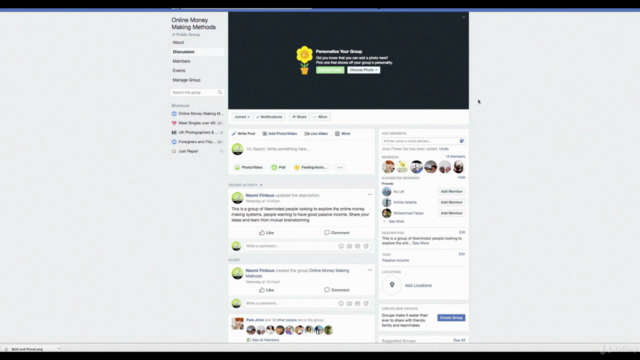
Task: Select the Live Video tab
Action: (316, 133)
